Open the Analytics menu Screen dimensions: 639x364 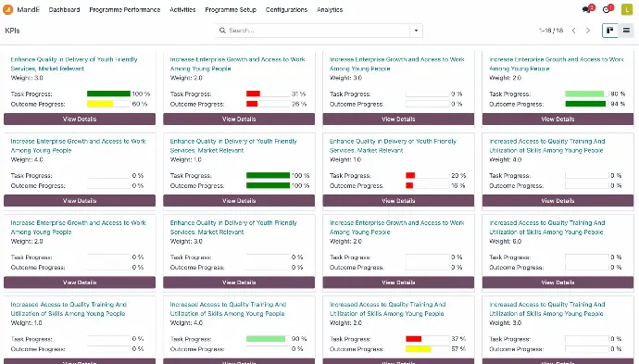330,10
